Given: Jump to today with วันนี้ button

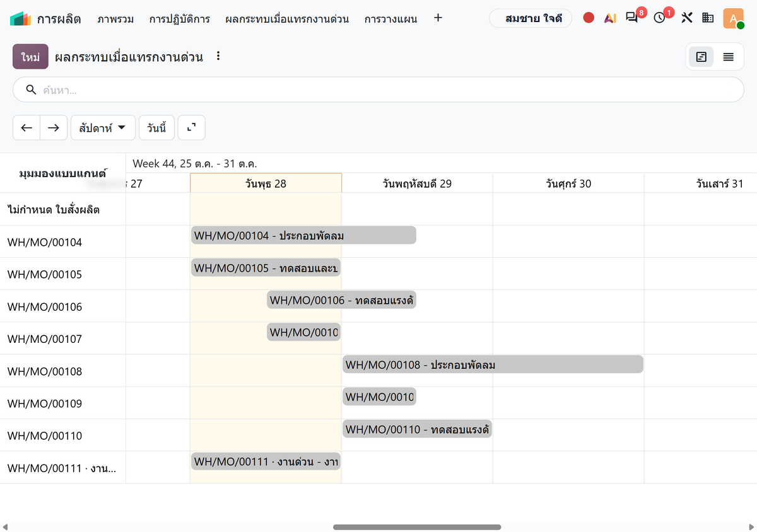Looking at the screenshot, I should pyautogui.click(x=156, y=127).
